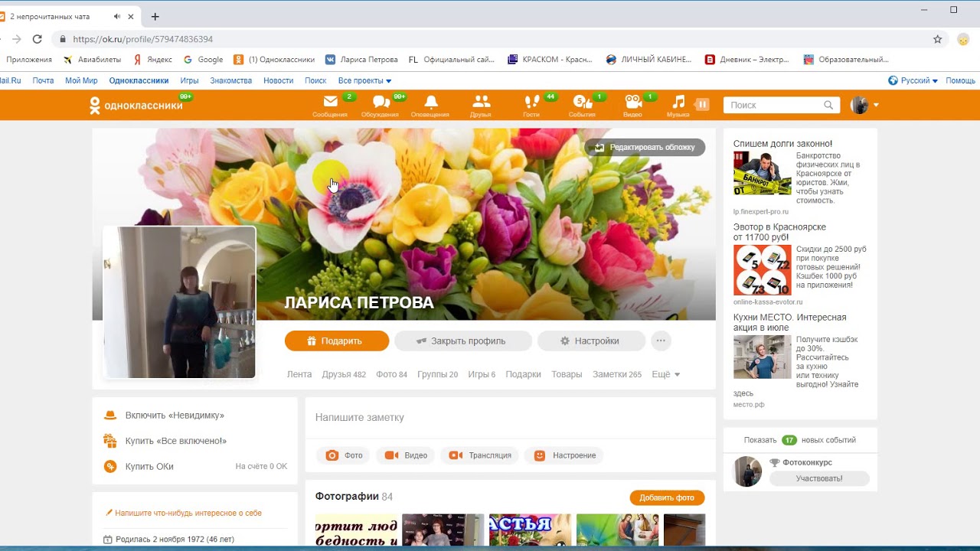Bookmark page with star icon
The width and height of the screenshot is (980, 551).
point(937,39)
